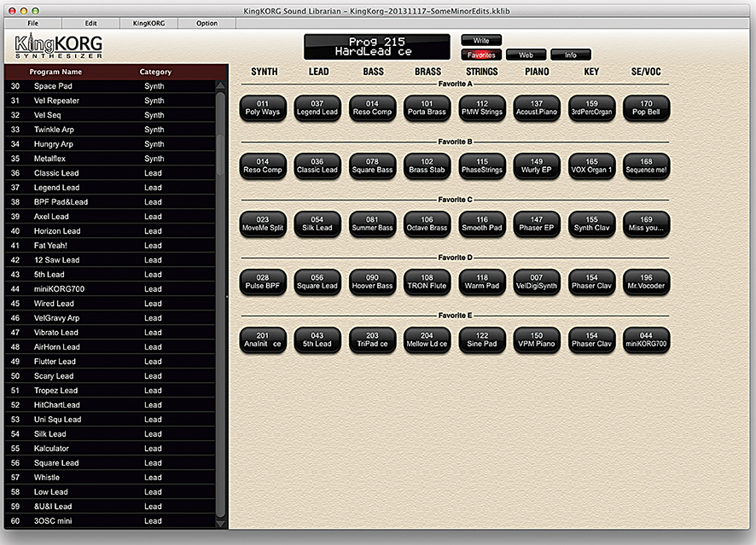Select favorite 081 Summer Bass
Screen dimensions: 756x545
(372, 223)
